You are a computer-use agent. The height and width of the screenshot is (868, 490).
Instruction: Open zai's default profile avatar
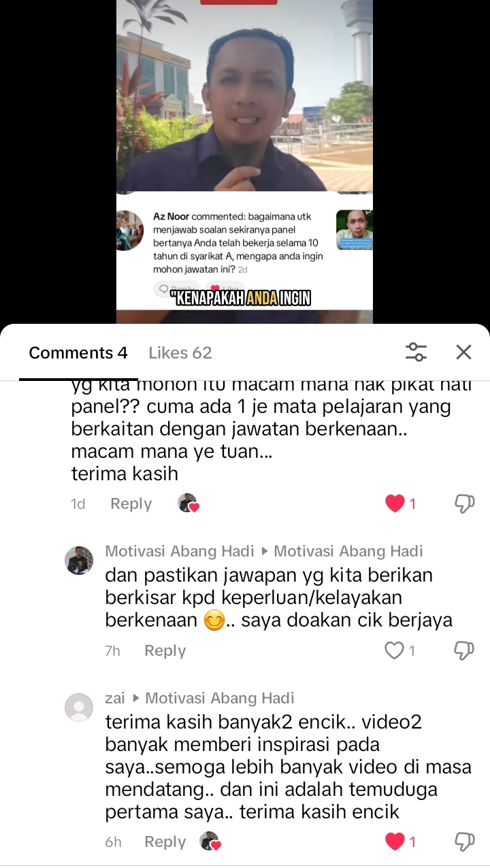point(79,707)
